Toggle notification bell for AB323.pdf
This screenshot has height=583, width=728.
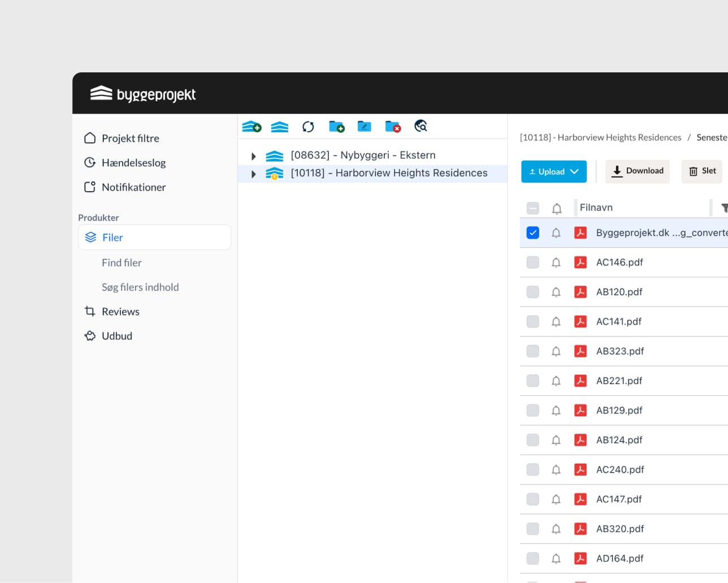[x=556, y=351]
